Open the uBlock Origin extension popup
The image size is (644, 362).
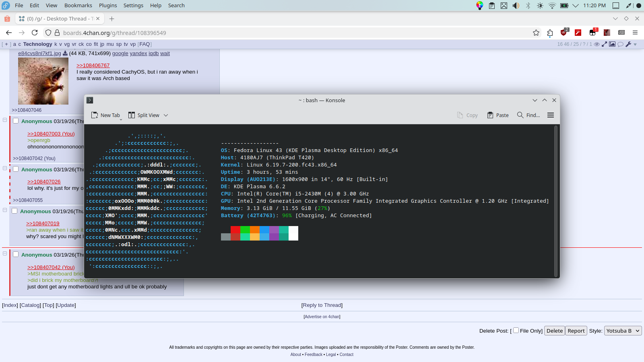564,33
